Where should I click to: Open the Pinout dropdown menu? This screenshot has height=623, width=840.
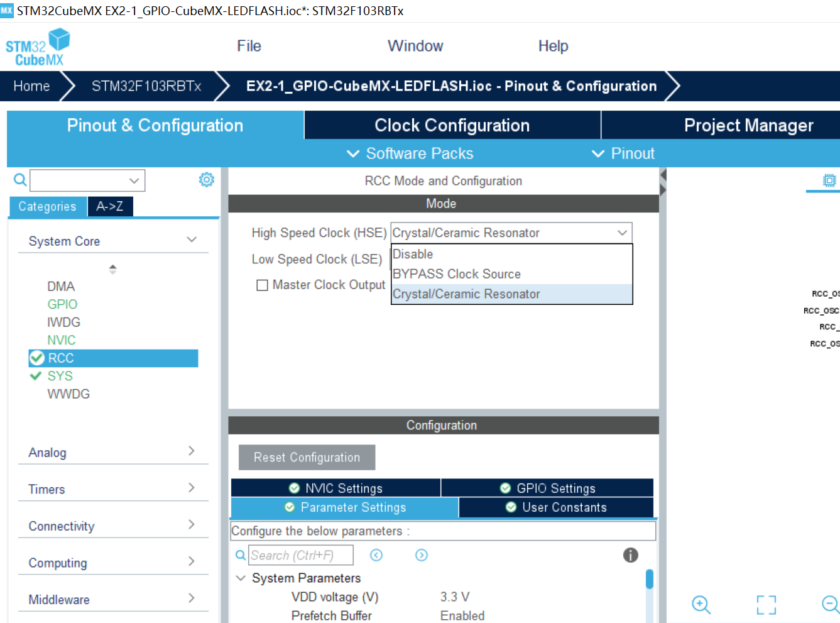(623, 153)
